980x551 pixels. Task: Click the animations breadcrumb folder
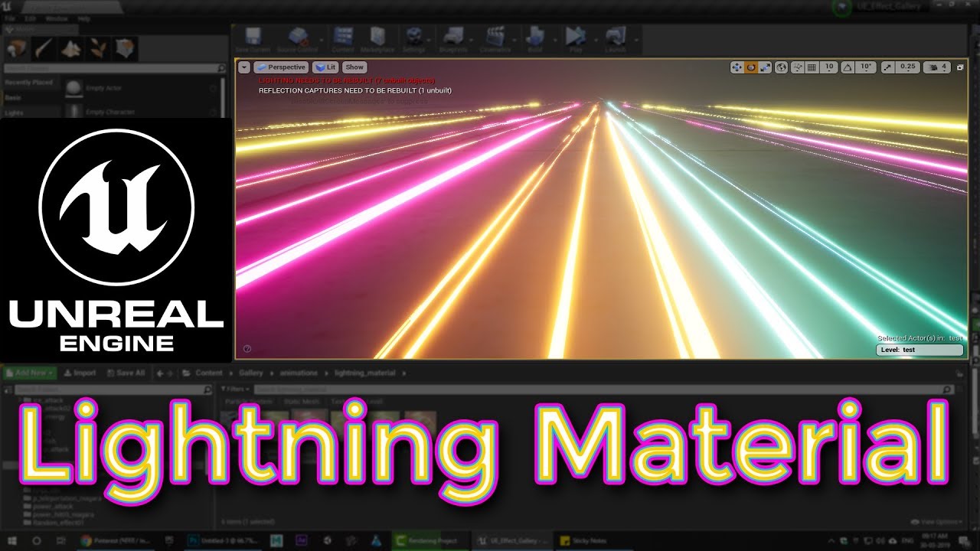pyautogui.click(x=299, y=373)
